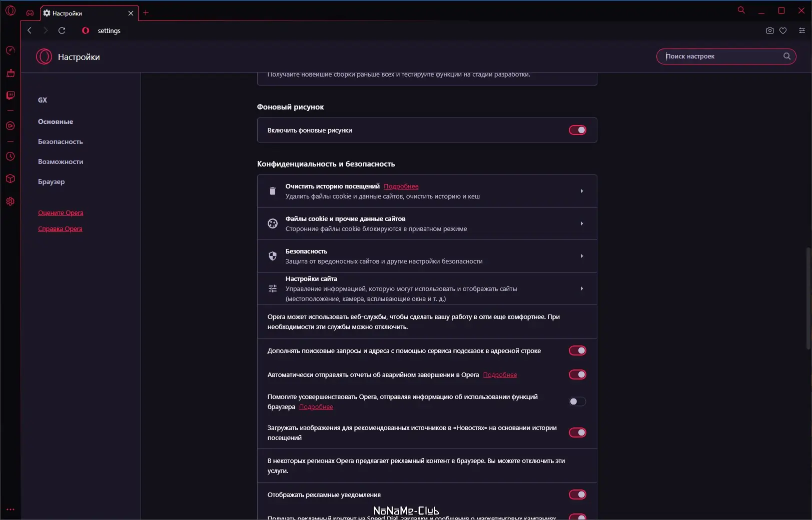The height and width of the screenshot is (520, 812).
Task: Expand Безопасность row arrow
Action: click(x=582, y=256)
